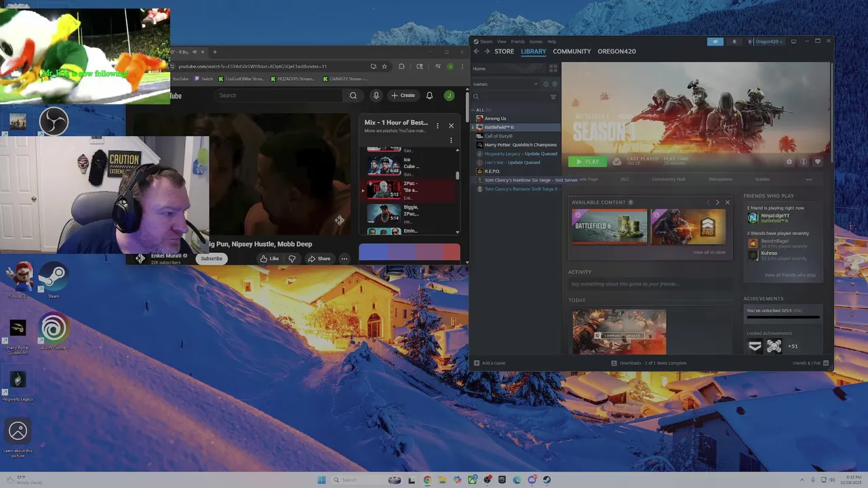Open Windows Start button on taskbar
The height and width of the screenshot is (488, 868).
321,480
